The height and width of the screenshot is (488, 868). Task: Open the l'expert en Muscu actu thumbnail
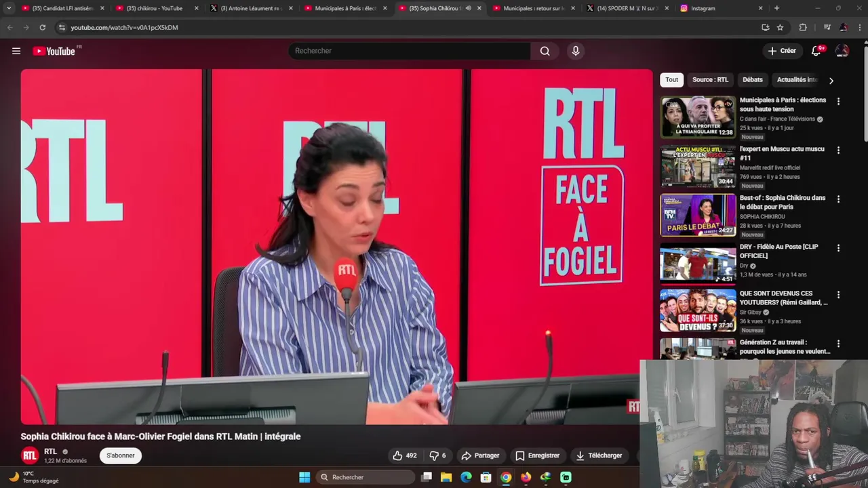click(698, 166)
